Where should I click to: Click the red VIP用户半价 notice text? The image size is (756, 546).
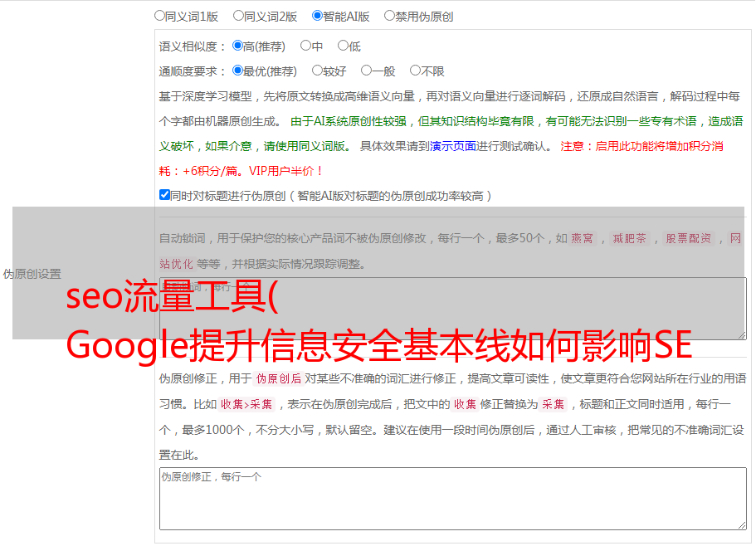tap(286, 171)
